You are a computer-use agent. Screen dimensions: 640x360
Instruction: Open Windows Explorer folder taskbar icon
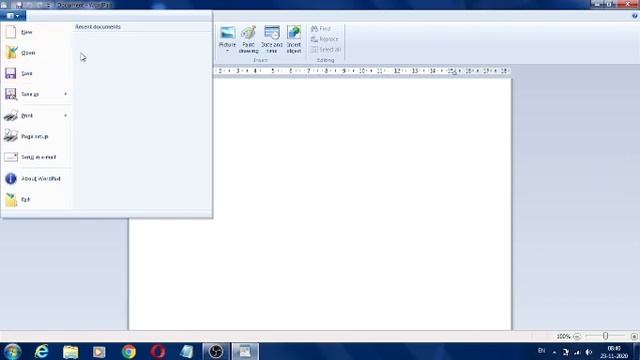click(71, 351)
